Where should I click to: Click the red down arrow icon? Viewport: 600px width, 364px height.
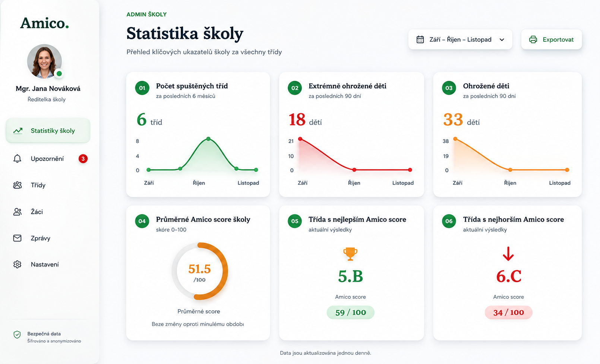pos(508,254)
